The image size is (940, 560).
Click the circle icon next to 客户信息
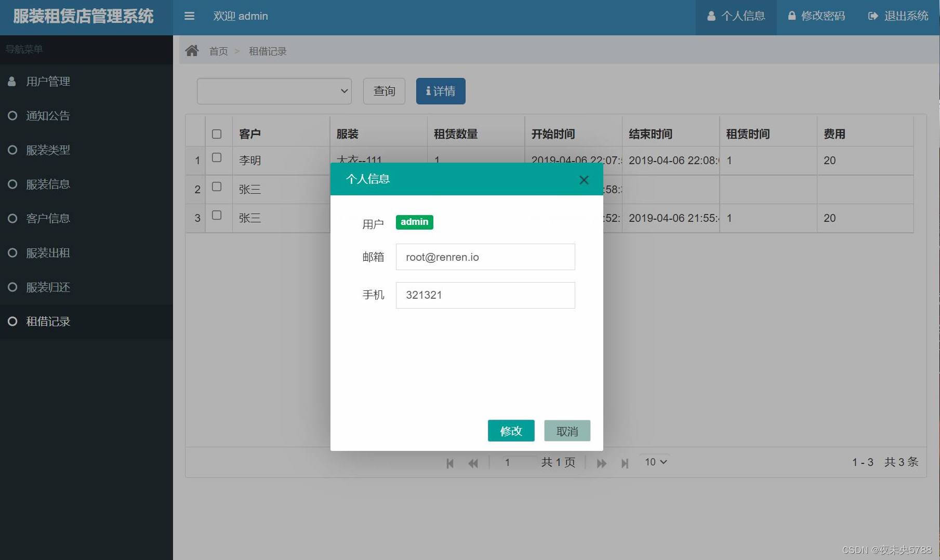(12, 218)
